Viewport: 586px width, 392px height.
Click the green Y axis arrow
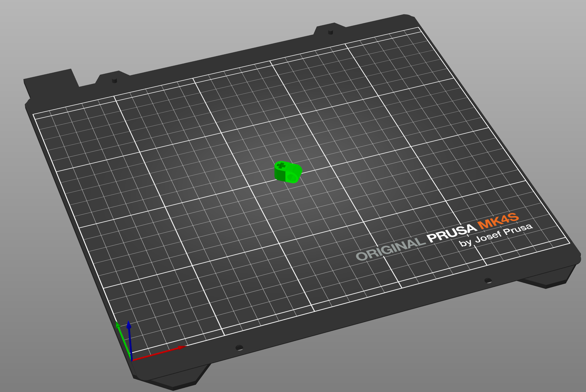123,341
